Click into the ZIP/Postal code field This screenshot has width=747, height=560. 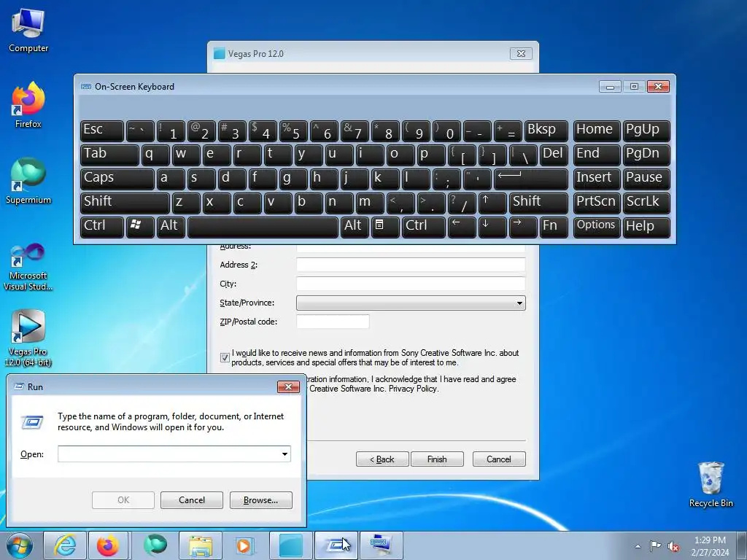[x=333, y=322]
